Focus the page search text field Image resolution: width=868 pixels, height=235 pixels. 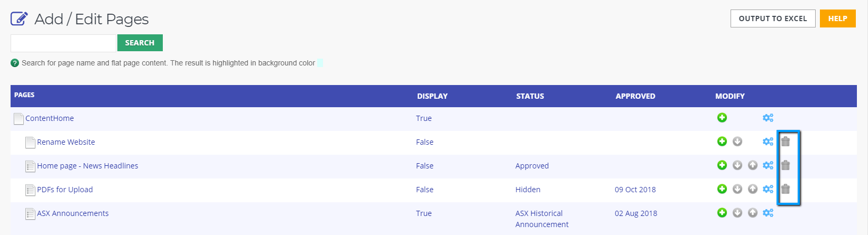point(63,43)
